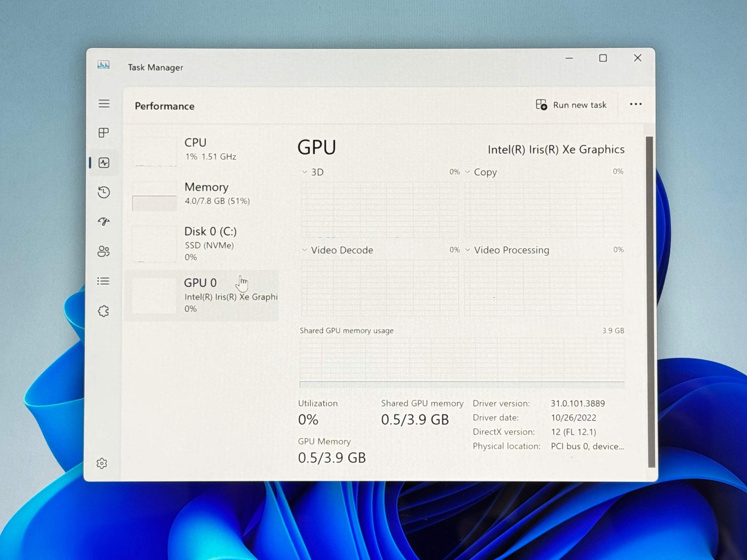The height and width of the screenshot is (560, 747).
Task: Open the Users page icon
Action: click(104, 252)
